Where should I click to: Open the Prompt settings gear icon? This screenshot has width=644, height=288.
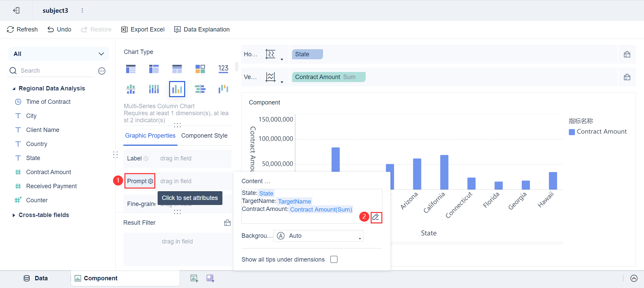tap(151, 181)
